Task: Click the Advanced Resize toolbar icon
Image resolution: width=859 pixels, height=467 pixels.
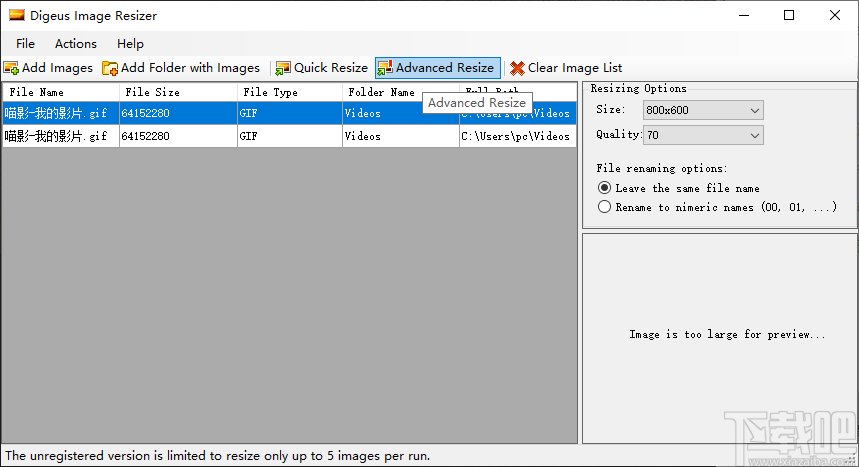Action: (385, 68)
